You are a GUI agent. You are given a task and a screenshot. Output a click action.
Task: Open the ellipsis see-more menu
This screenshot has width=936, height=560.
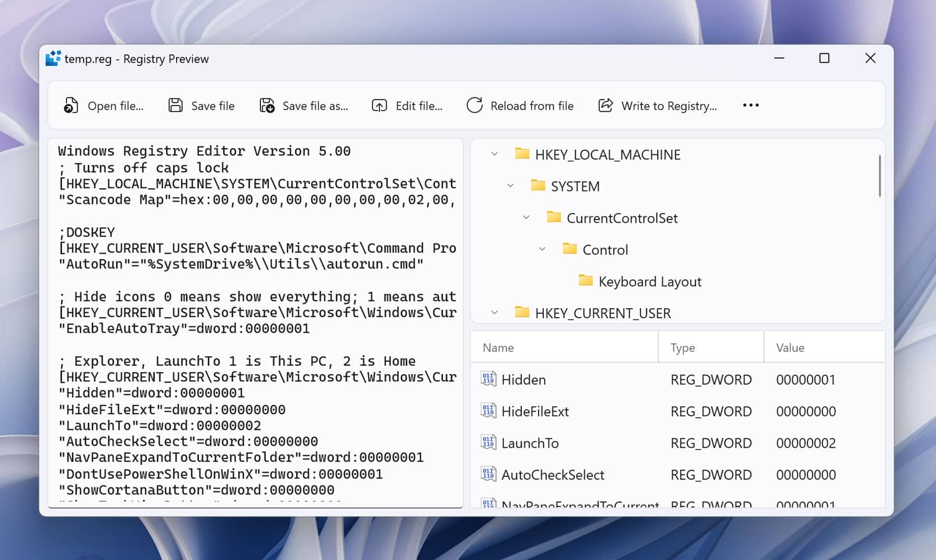coord(750,105)
